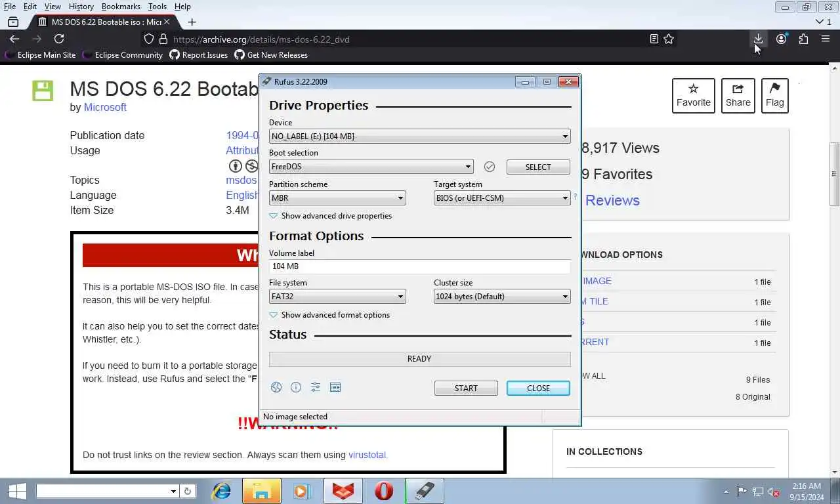Open Rufus application settings sliders icon
Screen dimensions: 840x504
point(316,387)
